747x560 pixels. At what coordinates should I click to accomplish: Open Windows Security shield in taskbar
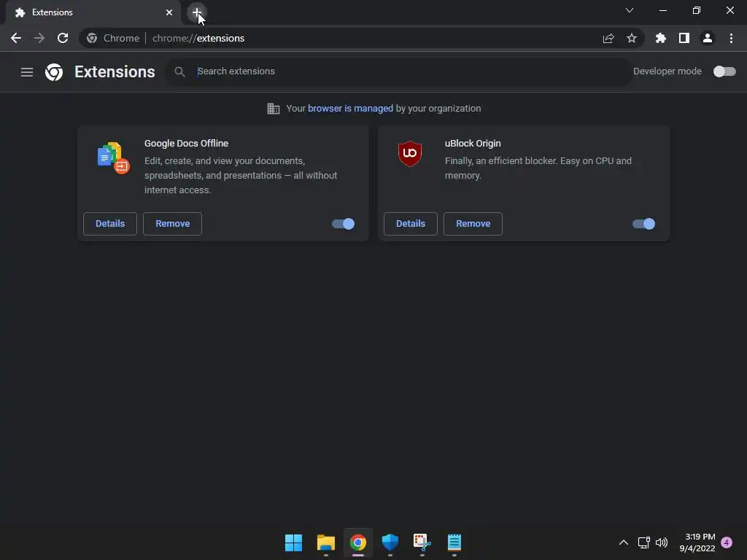(x=390, y=542)
